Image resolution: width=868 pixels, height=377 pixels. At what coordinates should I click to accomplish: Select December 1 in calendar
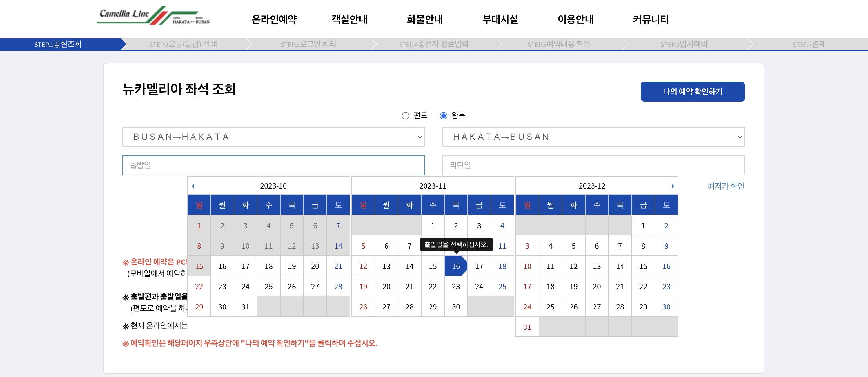point(643,226)
